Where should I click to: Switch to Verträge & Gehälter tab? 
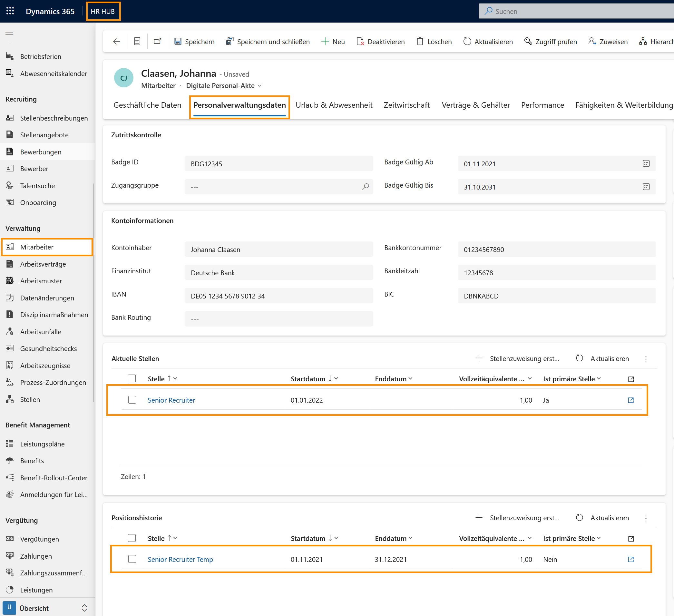pyautogui.click(x=475, y=105)
